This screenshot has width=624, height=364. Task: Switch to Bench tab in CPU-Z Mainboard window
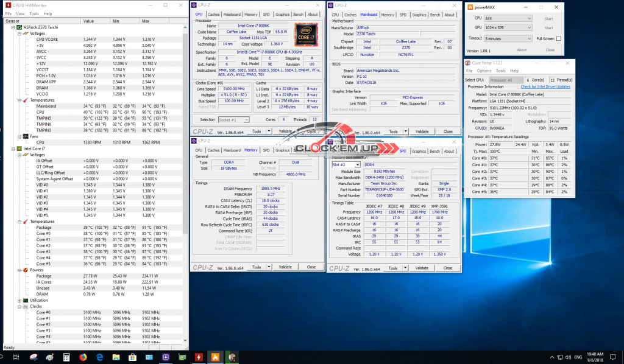[x=435, y=15]
